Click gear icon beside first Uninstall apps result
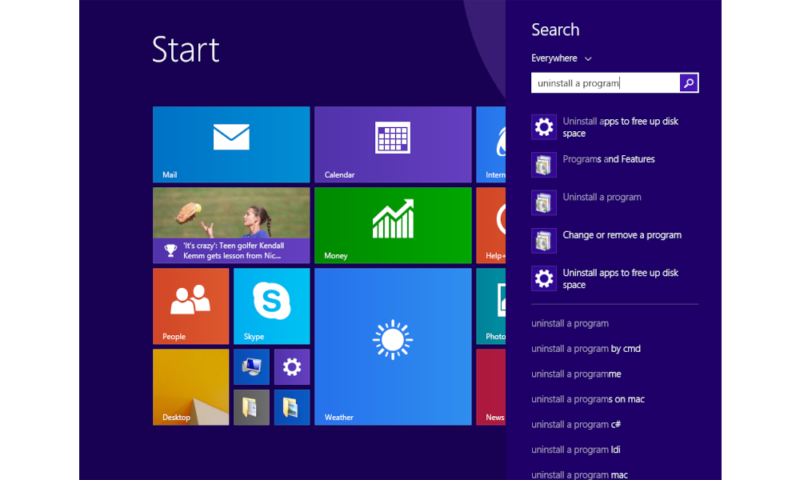 (x=544, y=127)
